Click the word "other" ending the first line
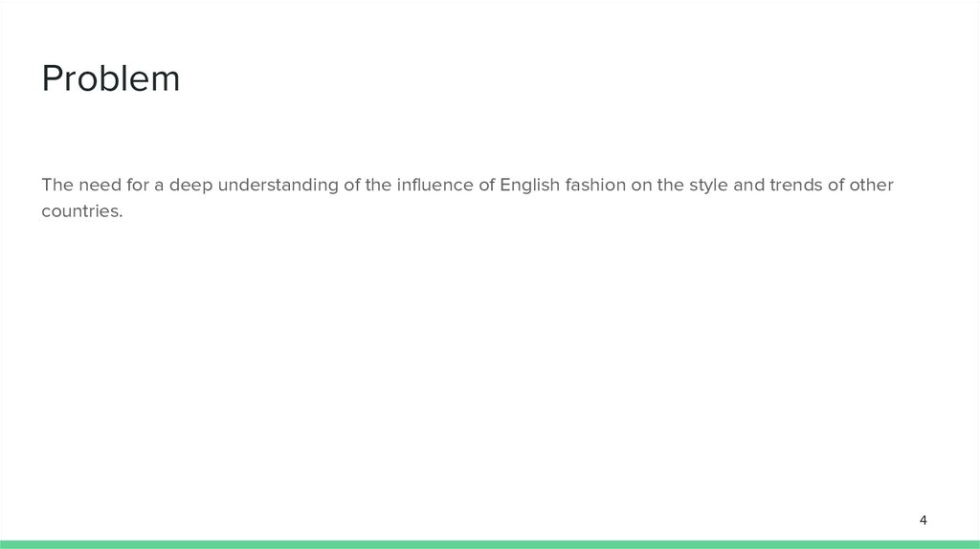This screenshot has width=980, height=549. (871, 185)
